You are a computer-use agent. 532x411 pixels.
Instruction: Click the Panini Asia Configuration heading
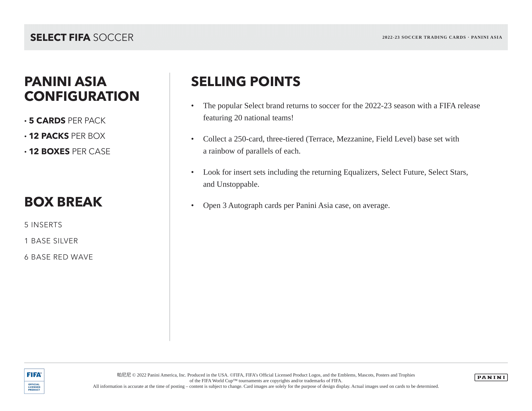click(x=82, y=89)
